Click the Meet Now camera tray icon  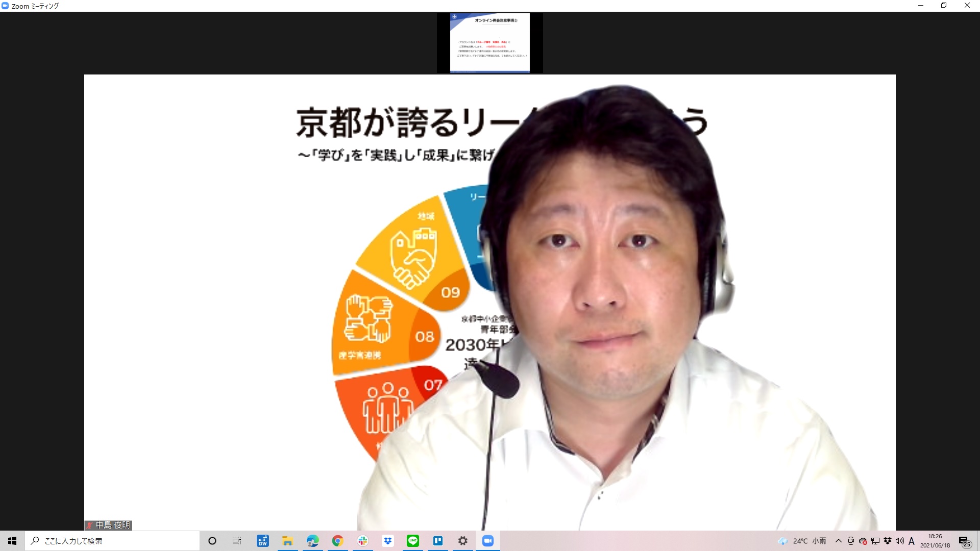pos(850,541)
